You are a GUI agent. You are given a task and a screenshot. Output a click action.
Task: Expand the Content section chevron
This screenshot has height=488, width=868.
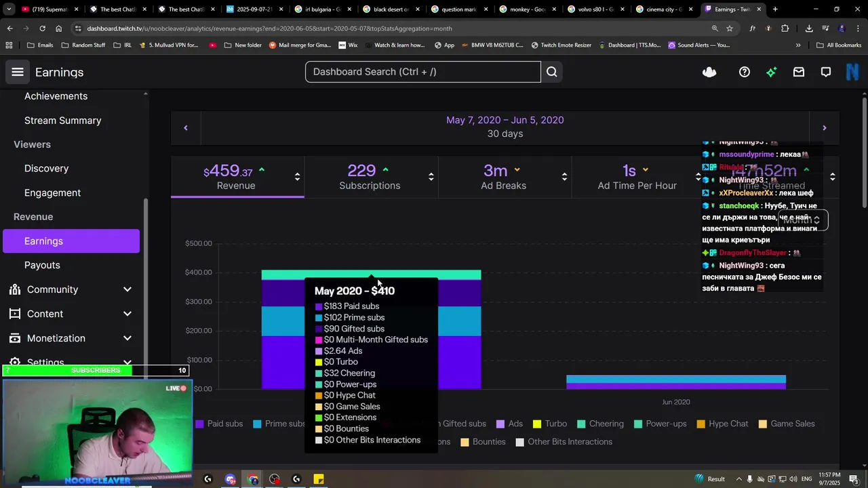click(x=127, y=314)
